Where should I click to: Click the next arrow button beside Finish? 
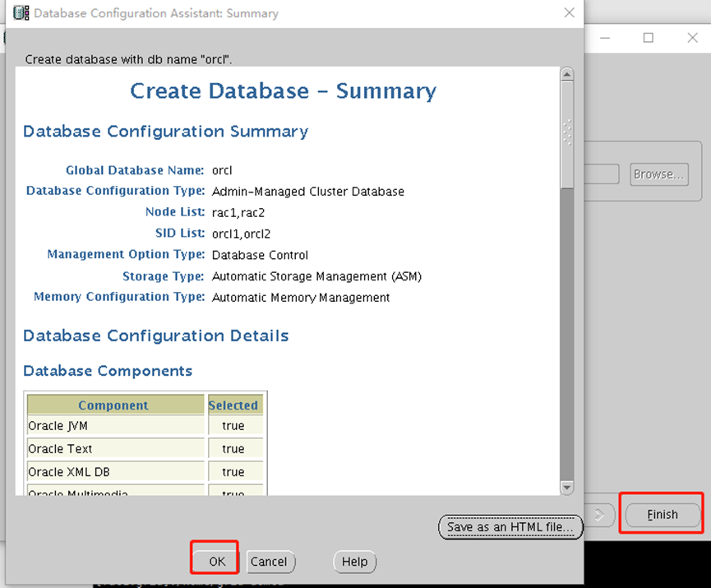(599, 515)
